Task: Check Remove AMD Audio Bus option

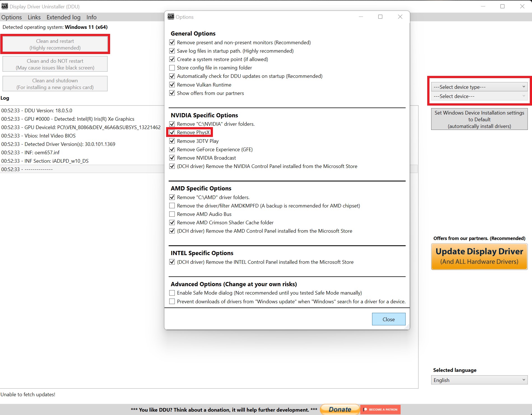Action: [172, 214]
